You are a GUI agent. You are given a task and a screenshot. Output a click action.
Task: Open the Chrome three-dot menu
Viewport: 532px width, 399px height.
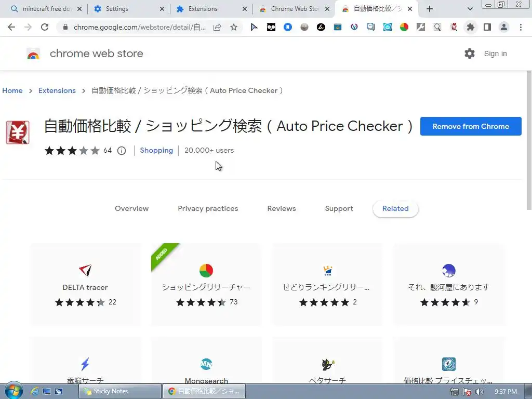tap(521, 27)
